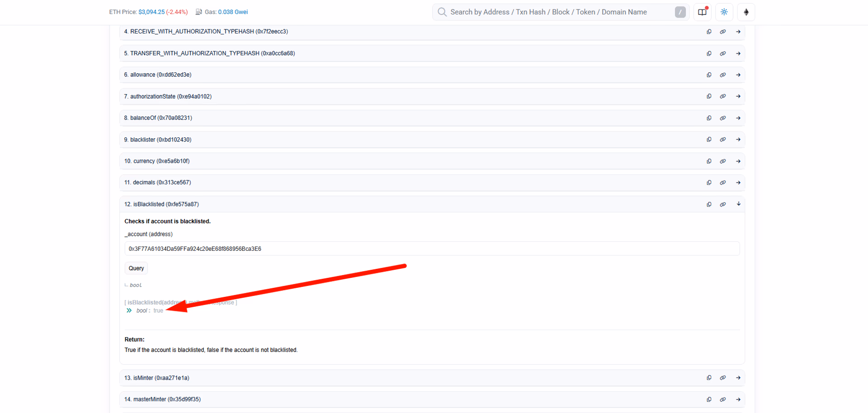Screen dimensions: 868x413
Task: Copy permalink for isBlacklisted method
Action: click(x=723, y=204)
